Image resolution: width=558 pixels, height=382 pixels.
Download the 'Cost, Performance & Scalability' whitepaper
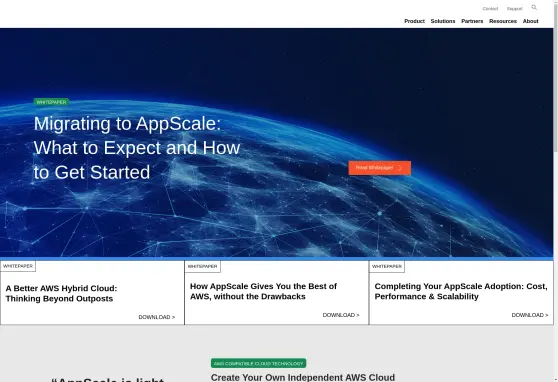530,315
